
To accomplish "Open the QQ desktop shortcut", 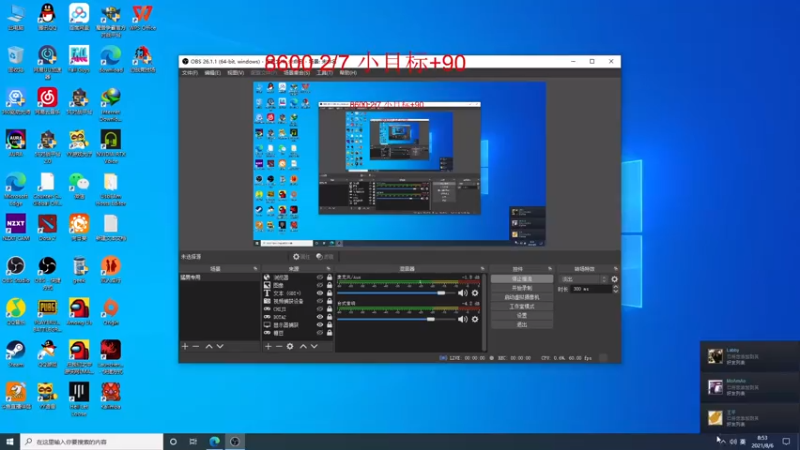I will [x=47, y=17].
